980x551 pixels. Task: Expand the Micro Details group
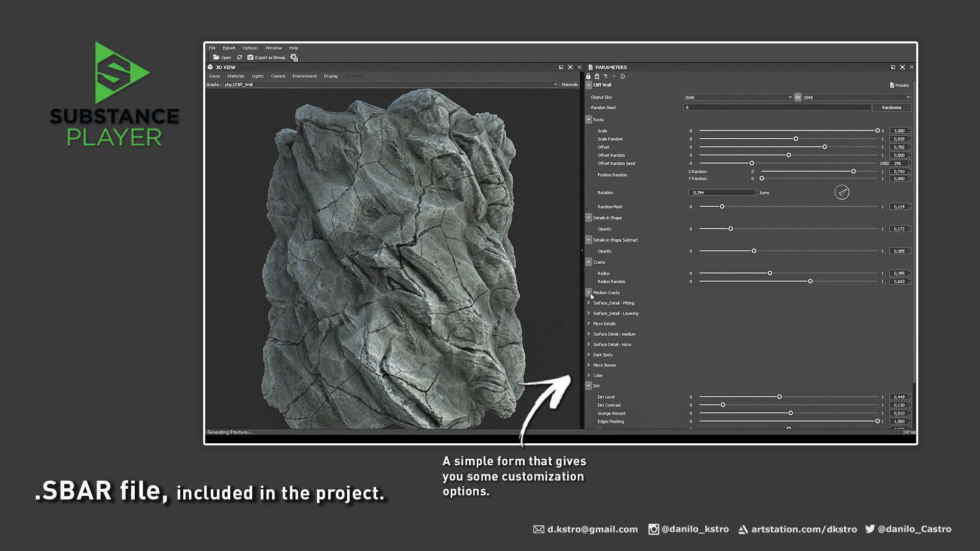(x=589, y=323)
